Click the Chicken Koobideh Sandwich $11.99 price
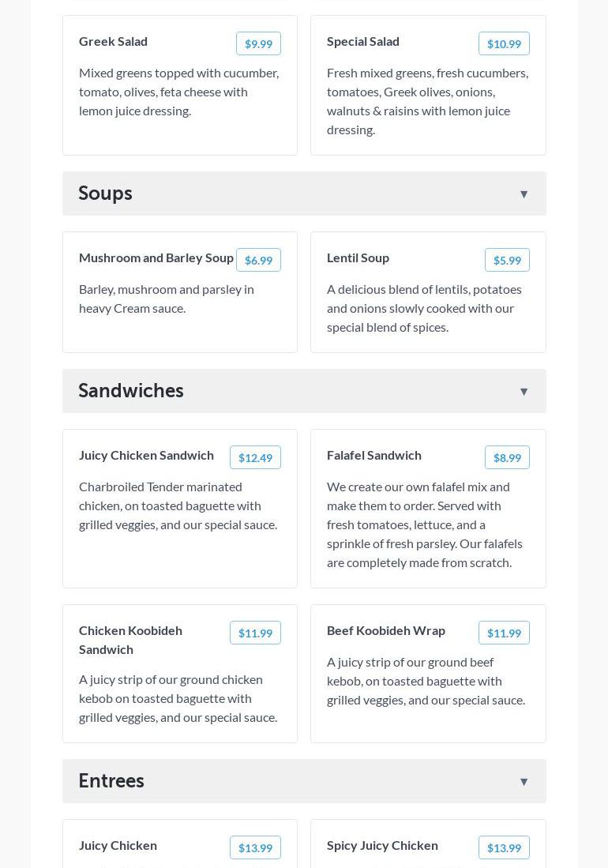The height and width of the screenshot is (868, 608). pos(255,633)
